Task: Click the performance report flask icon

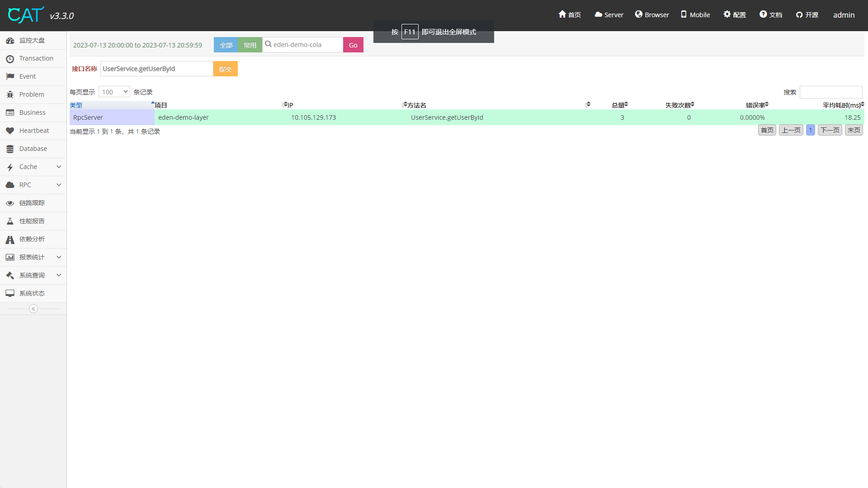Action: [10, 221]
